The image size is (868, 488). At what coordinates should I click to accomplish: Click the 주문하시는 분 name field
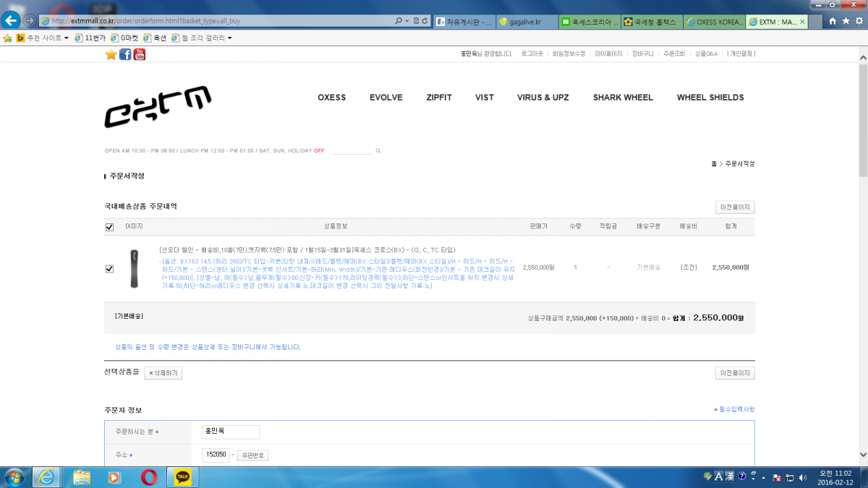click(231, 432)
